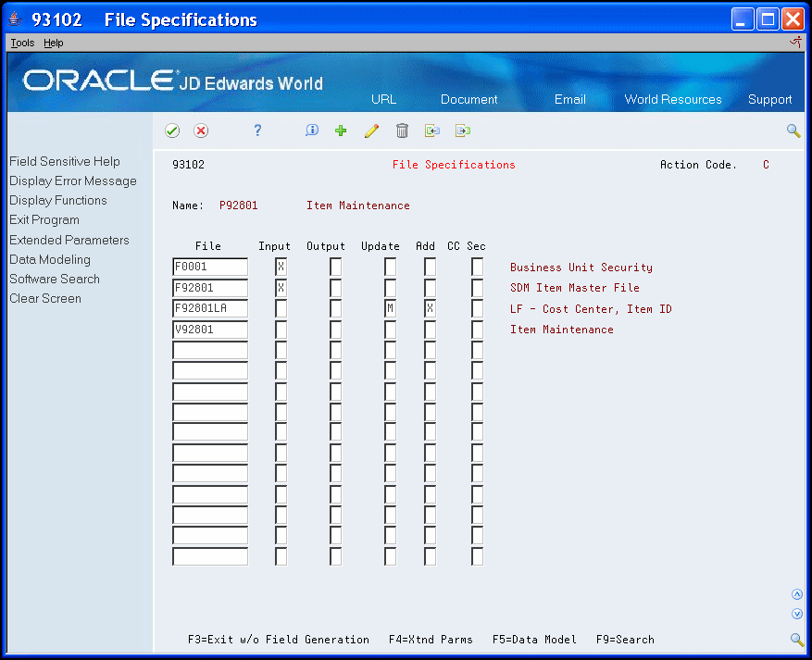Click the P92801 program name value
The height and width of the screenshot is (660, 812).
(238, 205)
